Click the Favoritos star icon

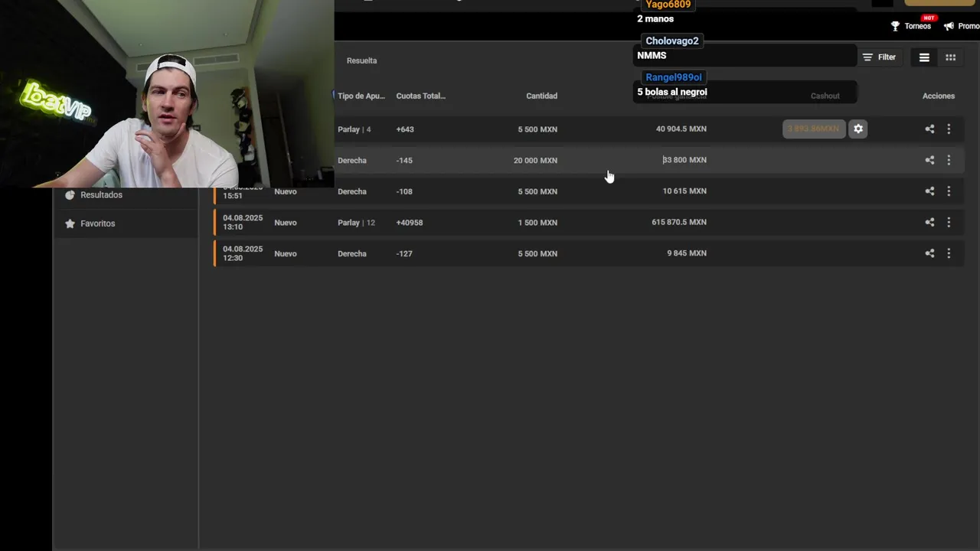(70, 223)
